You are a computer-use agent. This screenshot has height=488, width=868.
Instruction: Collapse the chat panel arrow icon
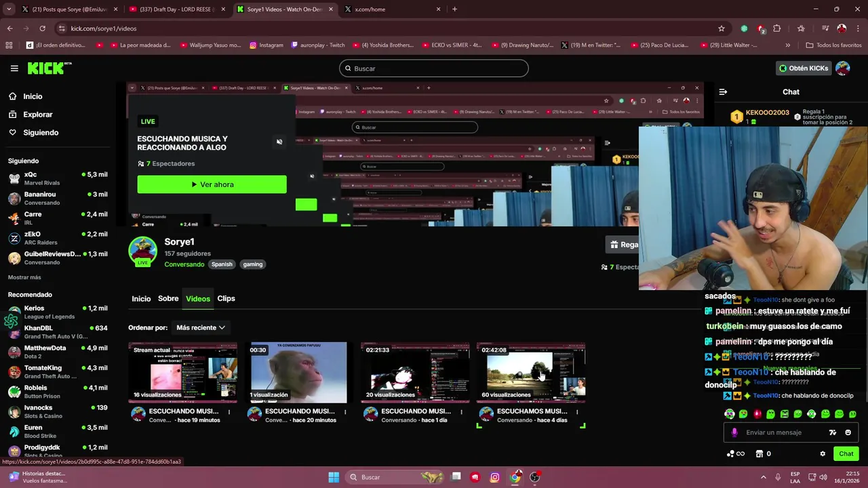[723, 91]
